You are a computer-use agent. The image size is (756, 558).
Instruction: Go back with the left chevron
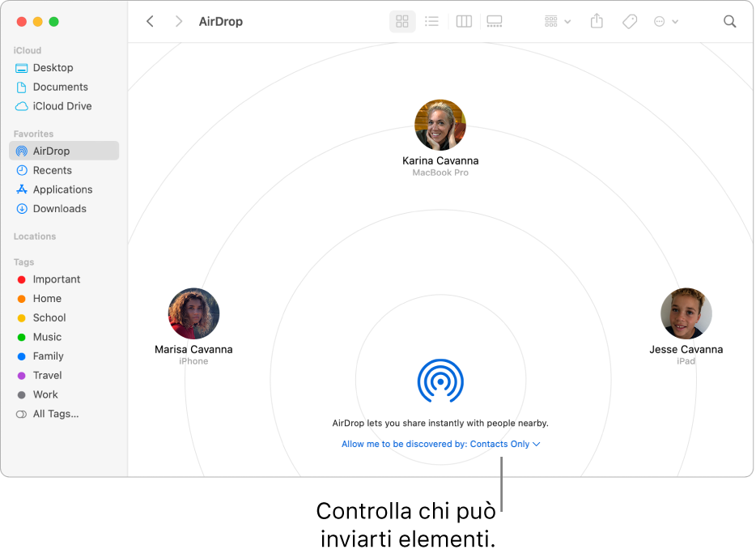(x=150, y=21)
